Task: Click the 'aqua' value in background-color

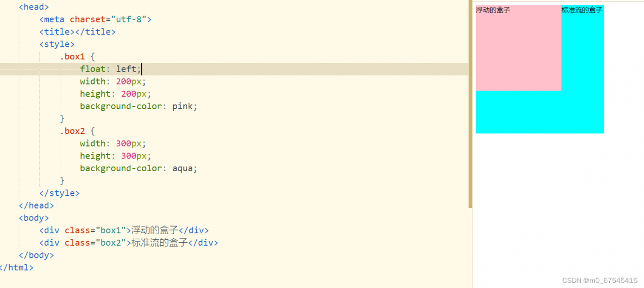Action: 183,168
